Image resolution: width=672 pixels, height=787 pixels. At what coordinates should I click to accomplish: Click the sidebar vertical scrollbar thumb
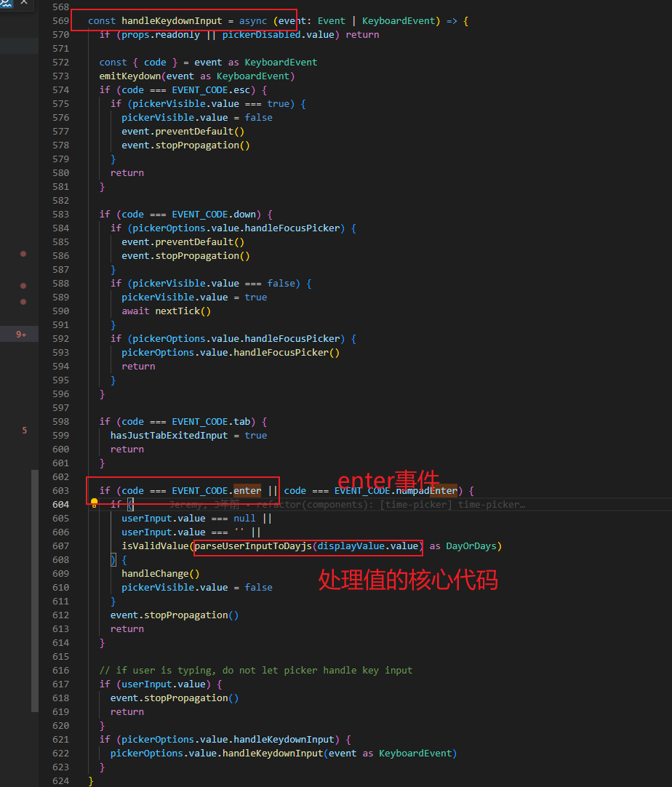(x=35, y=590)
